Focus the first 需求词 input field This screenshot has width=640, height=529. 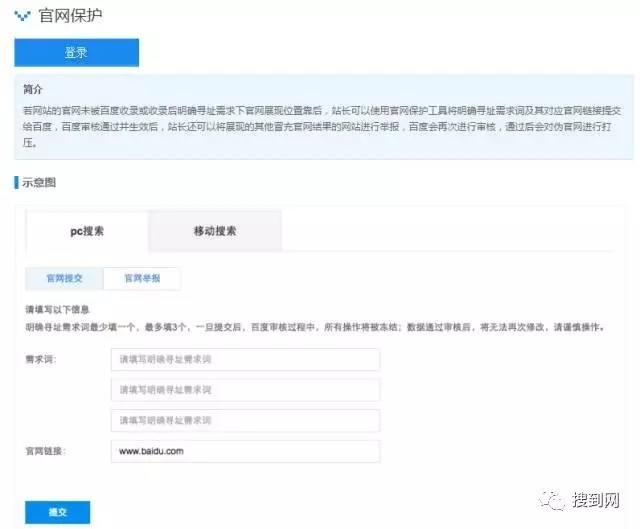point(245,360)
